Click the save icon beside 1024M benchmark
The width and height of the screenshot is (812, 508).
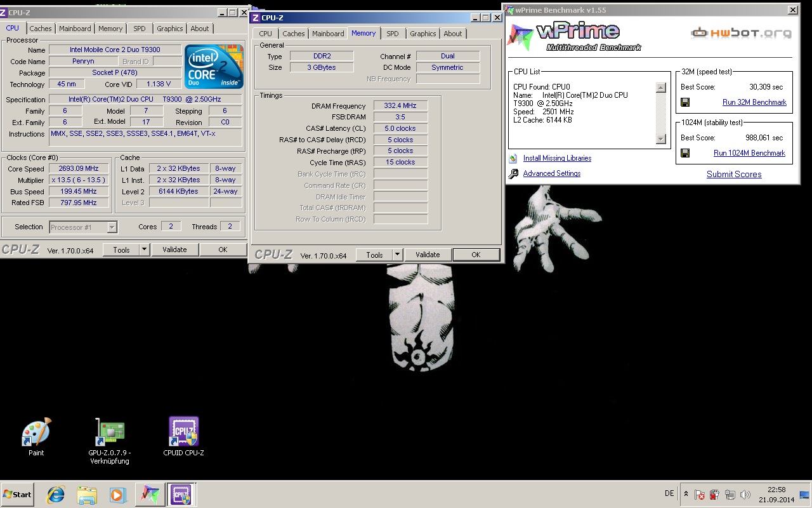[685, 153]
